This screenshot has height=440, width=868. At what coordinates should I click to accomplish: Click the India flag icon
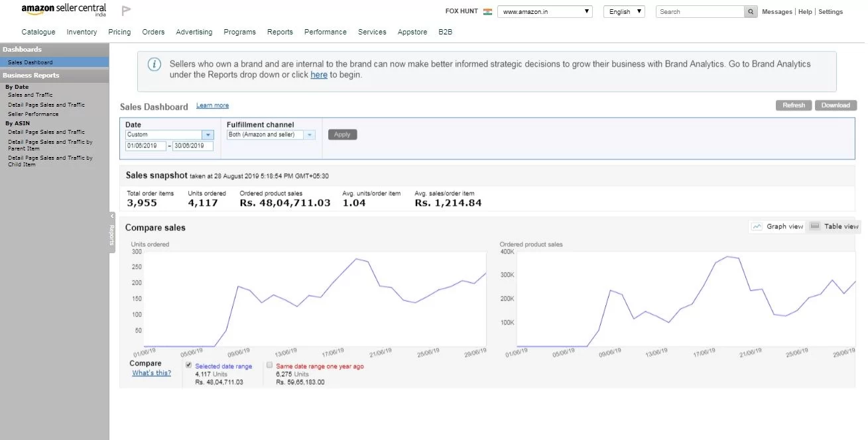coord(488,12)
